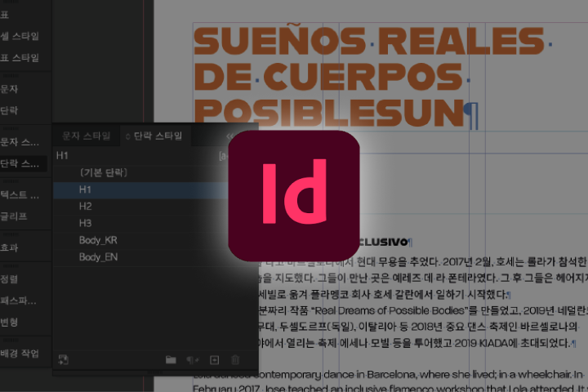Switch to the 문자 스타일 tab
588x392 pixels.
(x=87, y=136)
